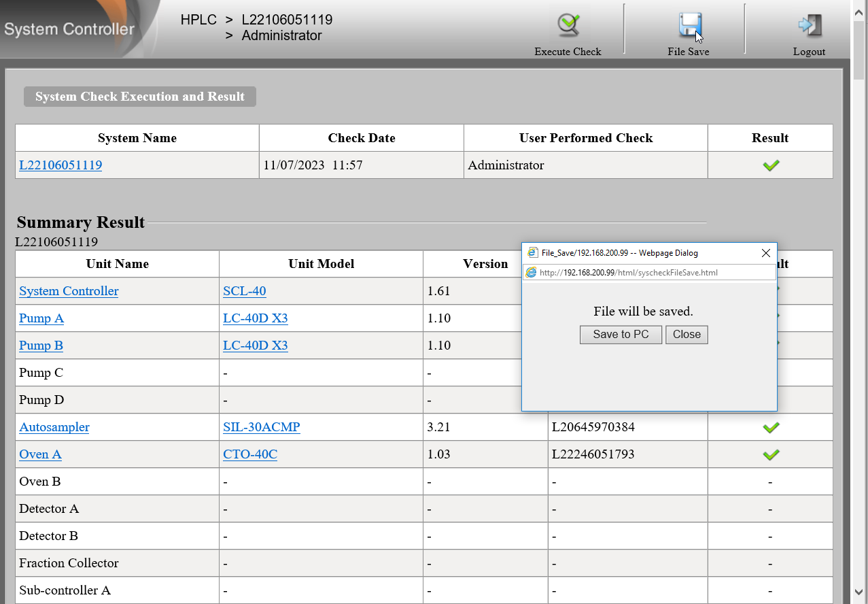Click the 'File will be saved.' message

pos(643,312)
